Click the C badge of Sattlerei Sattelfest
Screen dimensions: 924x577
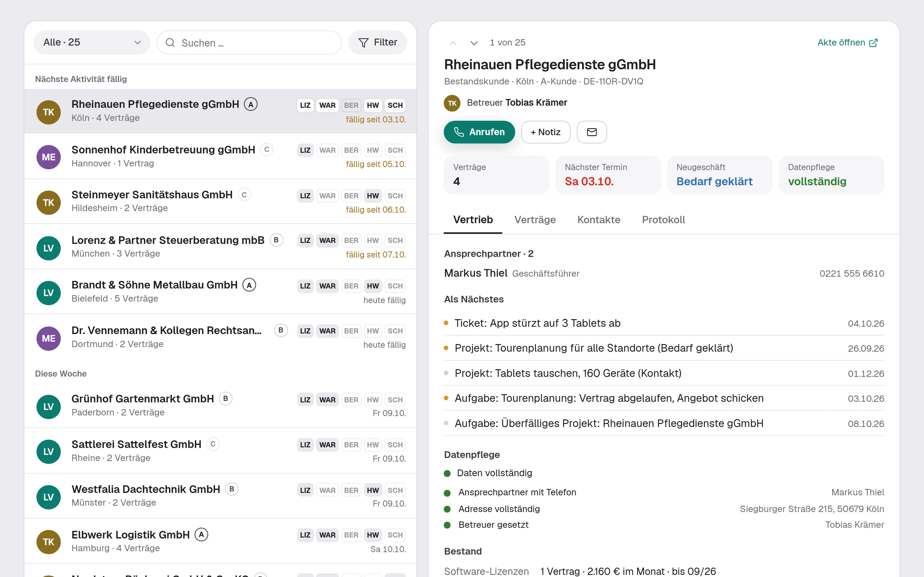point(213,444)
